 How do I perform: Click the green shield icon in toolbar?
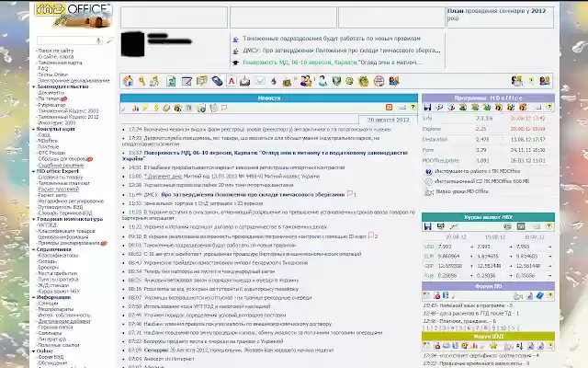coord(336,81)
